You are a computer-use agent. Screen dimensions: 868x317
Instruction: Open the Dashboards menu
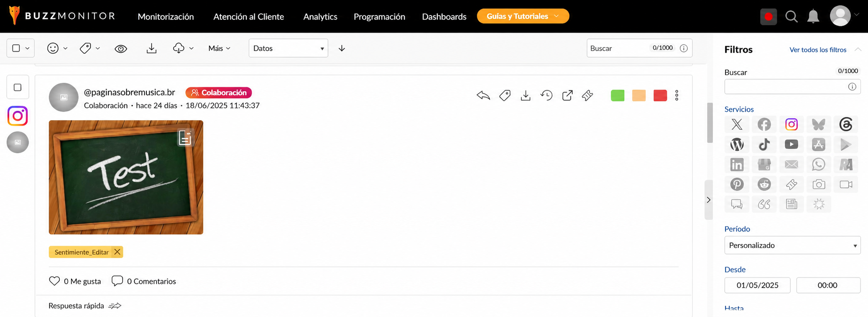pyautogui.click(x=444, y=16)
